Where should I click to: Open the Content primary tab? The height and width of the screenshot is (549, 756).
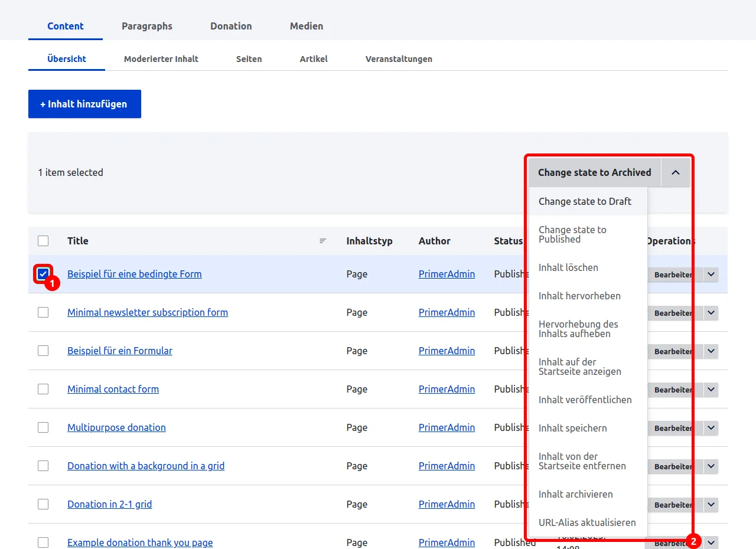pyautogui.click(x=66, y=26)
